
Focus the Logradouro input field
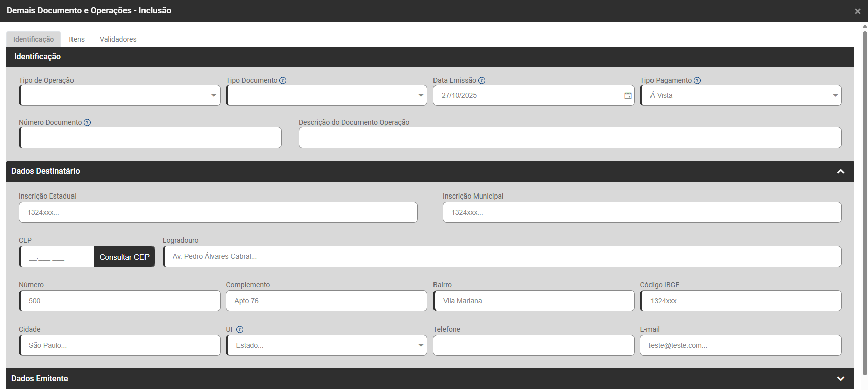(502, 256)
